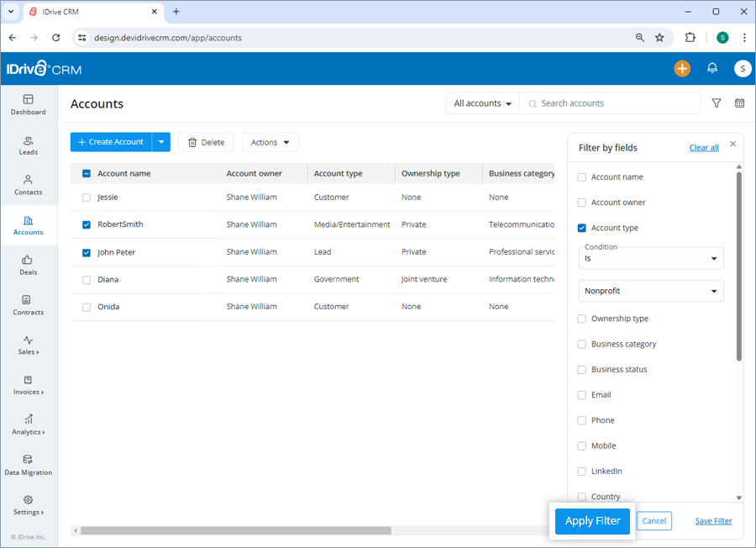Go to the Deals section
Image resolution: width=756 pixels, height=548 pixels.
click(28, 266)
